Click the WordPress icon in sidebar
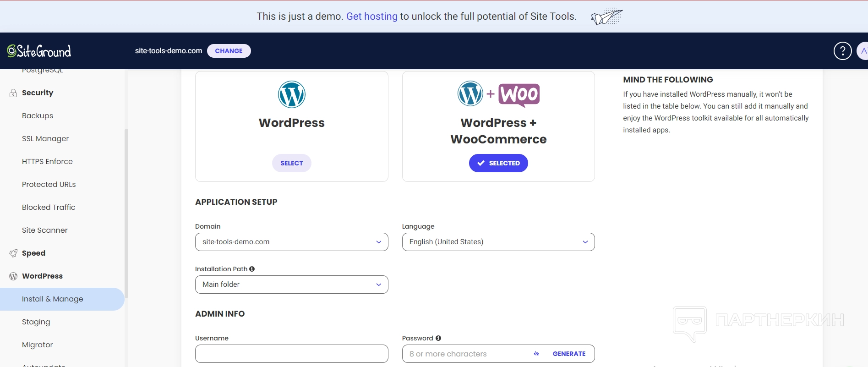 tap(13, 276)
